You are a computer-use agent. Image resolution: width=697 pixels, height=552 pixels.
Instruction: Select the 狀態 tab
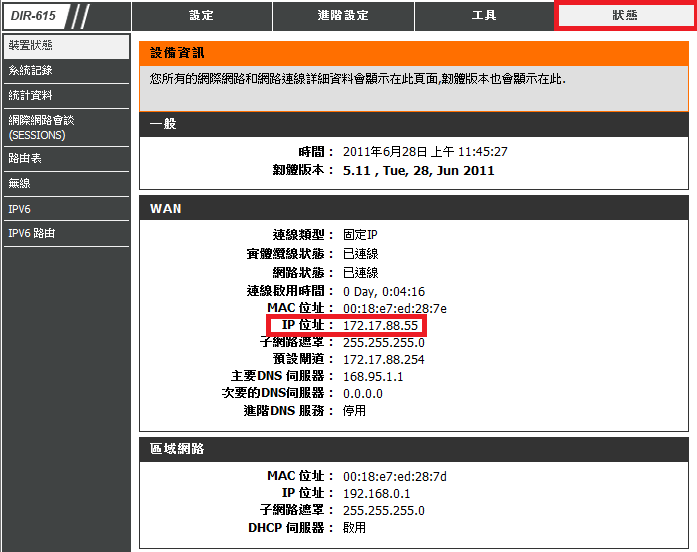pyautogui.click(x=625, y=16)
